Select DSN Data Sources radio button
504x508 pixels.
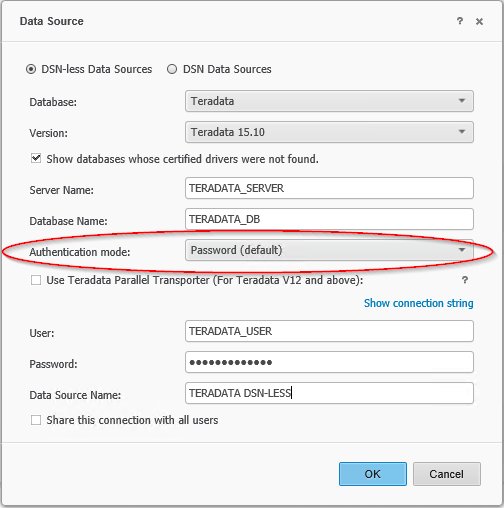[172, 69]
